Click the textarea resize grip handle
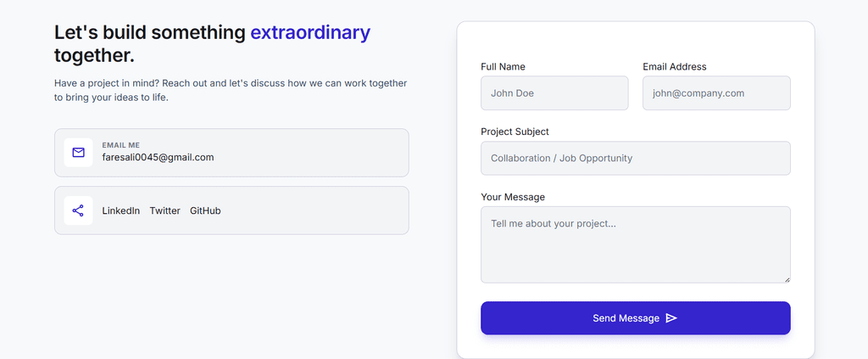 click(787, 279)
